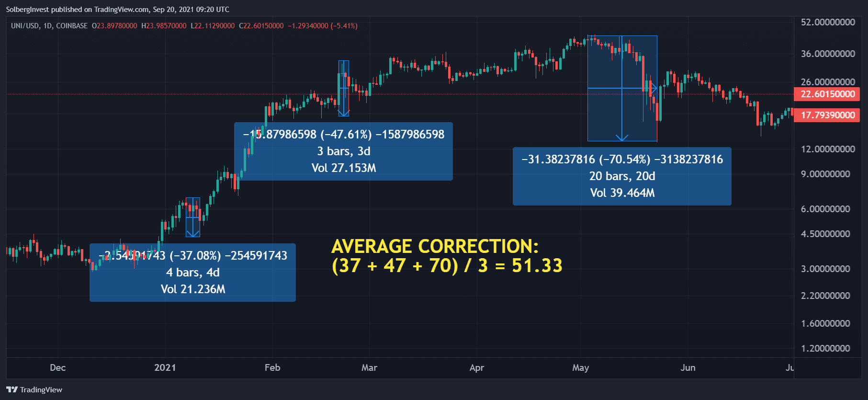Click the 52.00000000 price axis label
This screenshot has height=400, width=868.
[x=828, y=22]
